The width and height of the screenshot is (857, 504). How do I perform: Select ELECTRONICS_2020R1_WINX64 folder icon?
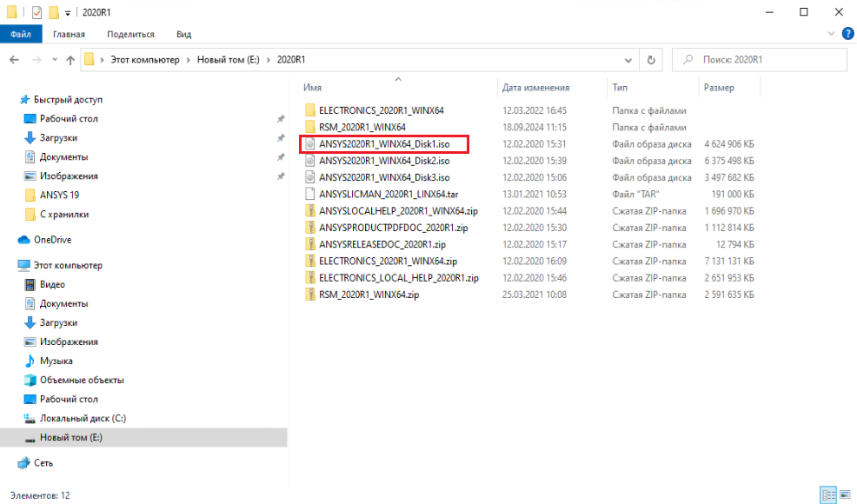coord(310,110)
